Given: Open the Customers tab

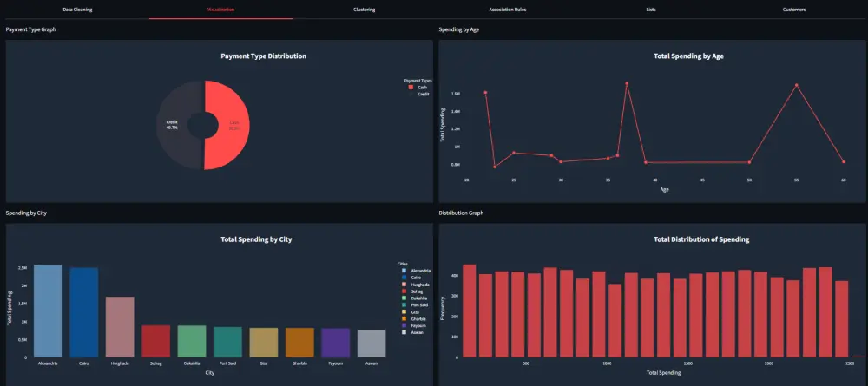Looking at the screenshot, I should tap(794, 10).
